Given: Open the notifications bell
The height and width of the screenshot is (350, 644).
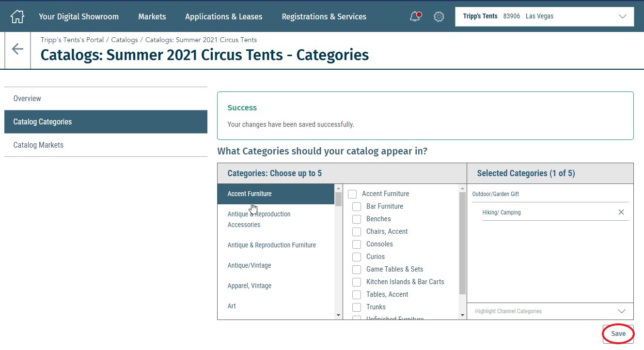Looking at the screenshot, I should click(415, 16).
